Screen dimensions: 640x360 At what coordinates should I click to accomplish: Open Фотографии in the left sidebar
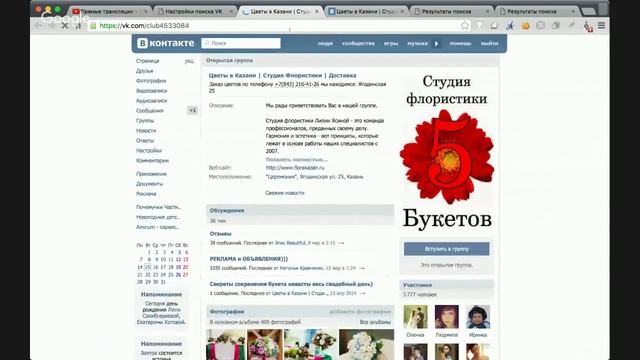coord(151,81)
